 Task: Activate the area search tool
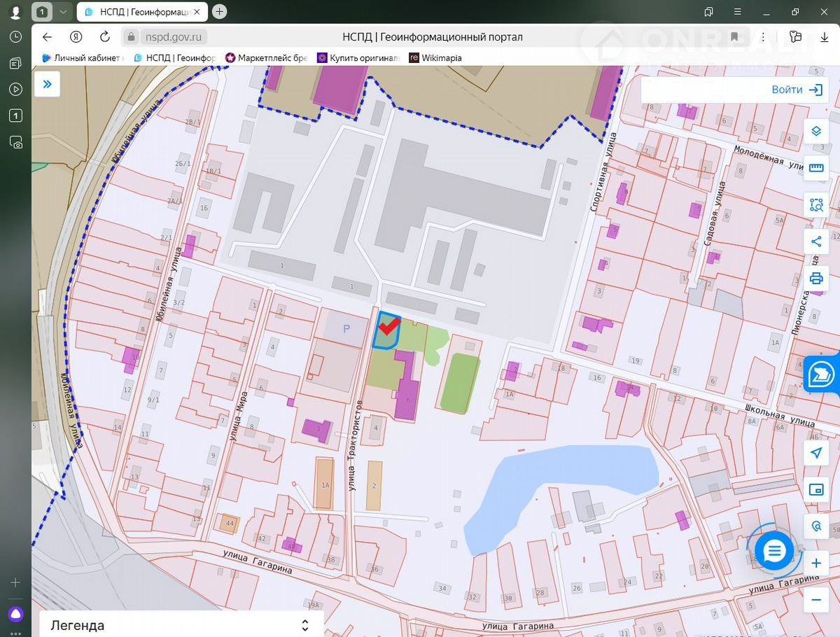click(x=815, y=205)
